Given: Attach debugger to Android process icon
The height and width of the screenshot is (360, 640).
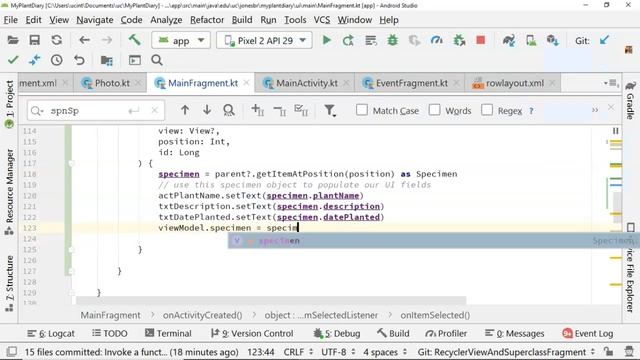Looking at the screenshot, I should [x=459, y=40].
